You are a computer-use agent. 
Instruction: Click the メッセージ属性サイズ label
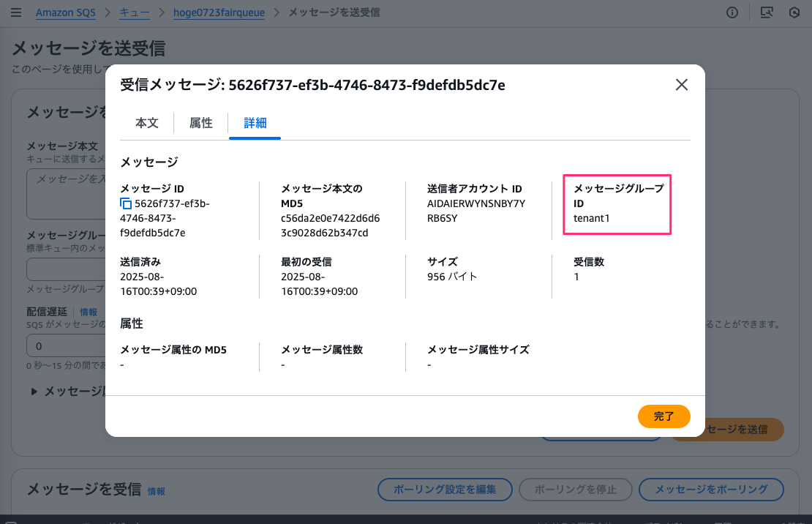tap(478, 350)
